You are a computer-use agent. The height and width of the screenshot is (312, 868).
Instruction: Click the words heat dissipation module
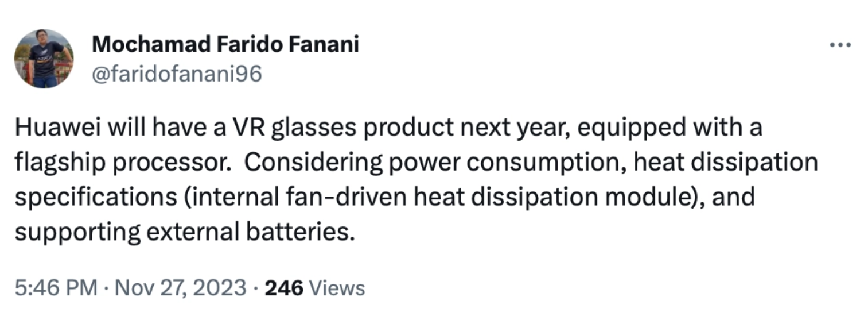coord(553,198)
